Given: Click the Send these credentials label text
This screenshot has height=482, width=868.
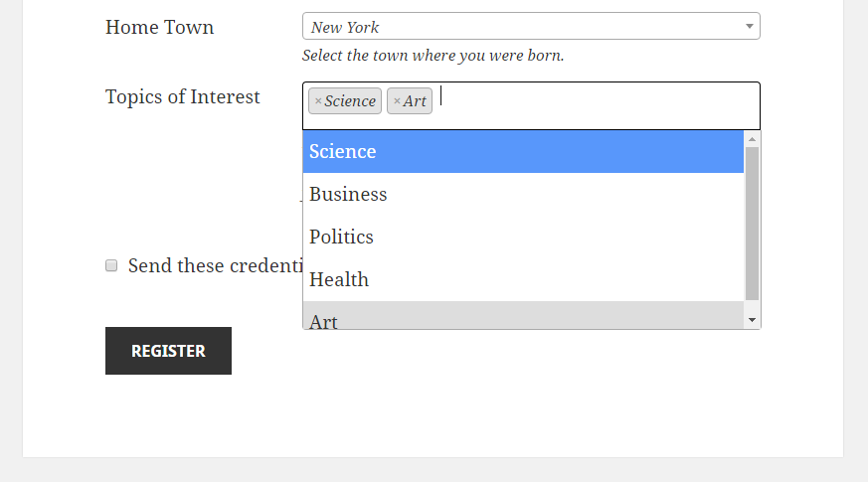Looking at the screenshot, I should tap(214, 266).
